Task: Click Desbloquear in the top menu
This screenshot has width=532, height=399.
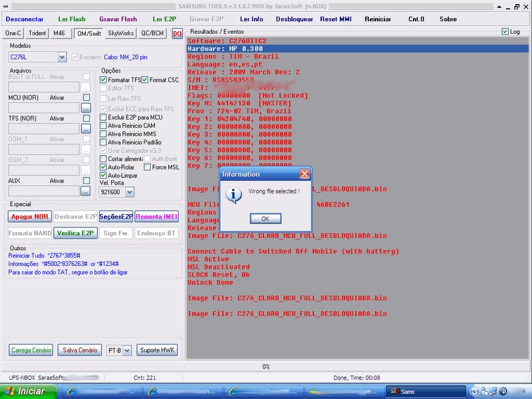Action: tap(294, 19)
